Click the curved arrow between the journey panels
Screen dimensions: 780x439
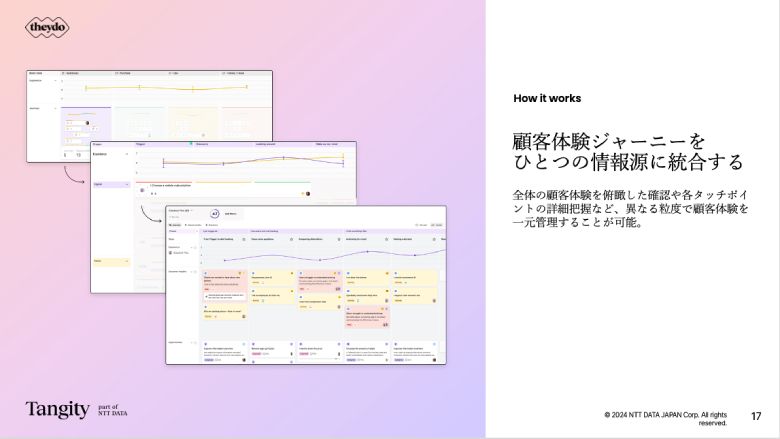point(74,175)
